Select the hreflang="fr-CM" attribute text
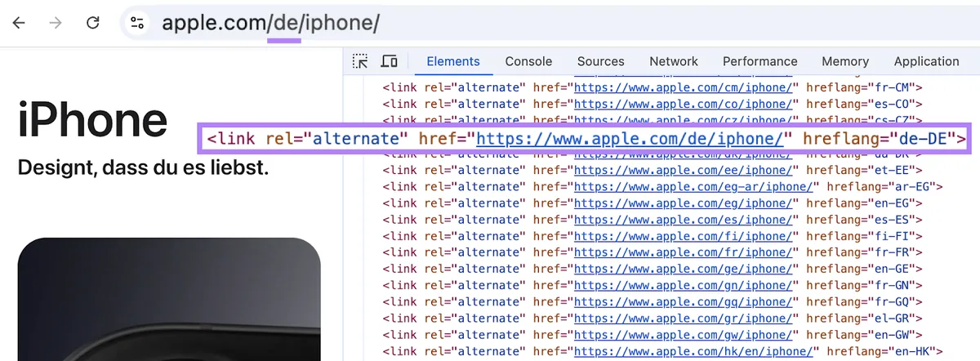980x361 pixels. pyautogui.click(x=861, y=87)
